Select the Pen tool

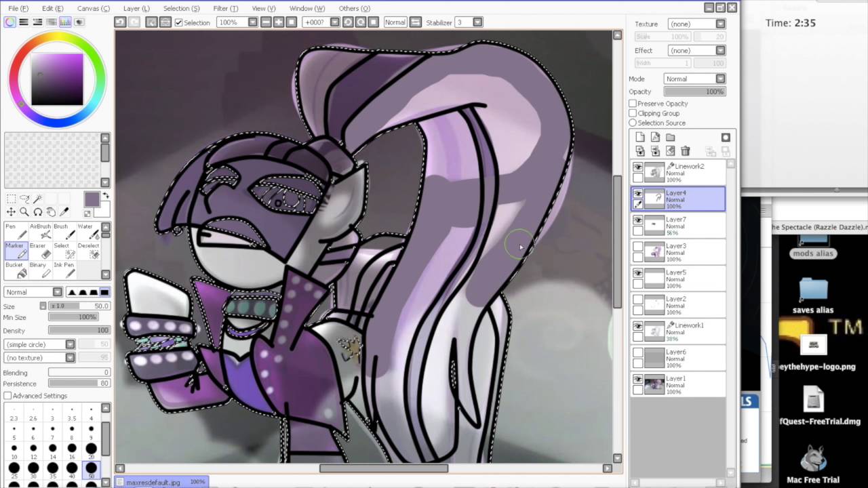15,231
